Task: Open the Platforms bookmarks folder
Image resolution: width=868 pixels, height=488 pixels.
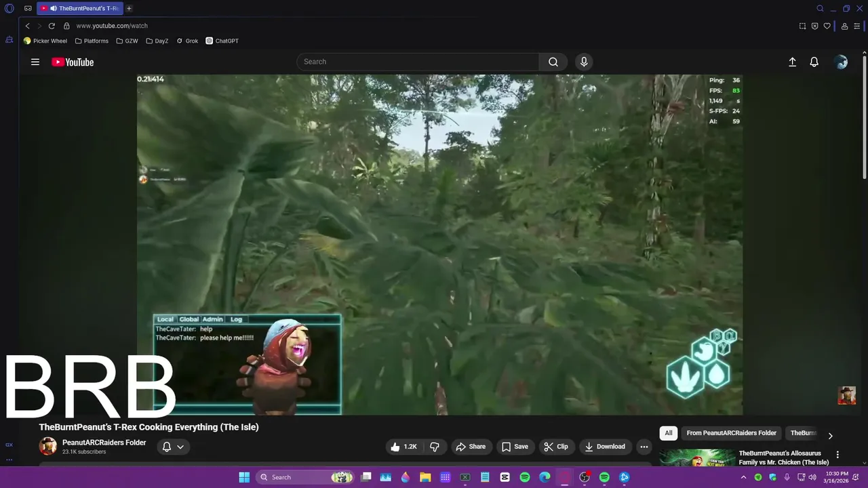Action: (92, 41)
